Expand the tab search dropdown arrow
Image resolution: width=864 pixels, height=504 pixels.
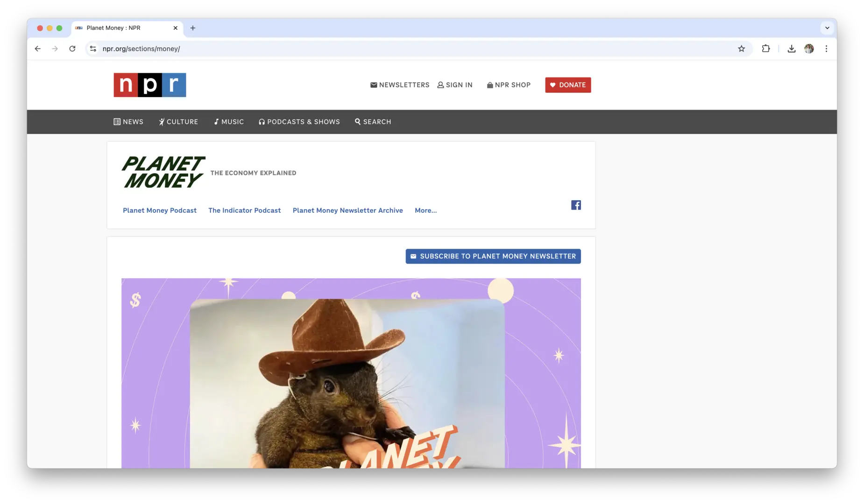(x=827, y=28)
